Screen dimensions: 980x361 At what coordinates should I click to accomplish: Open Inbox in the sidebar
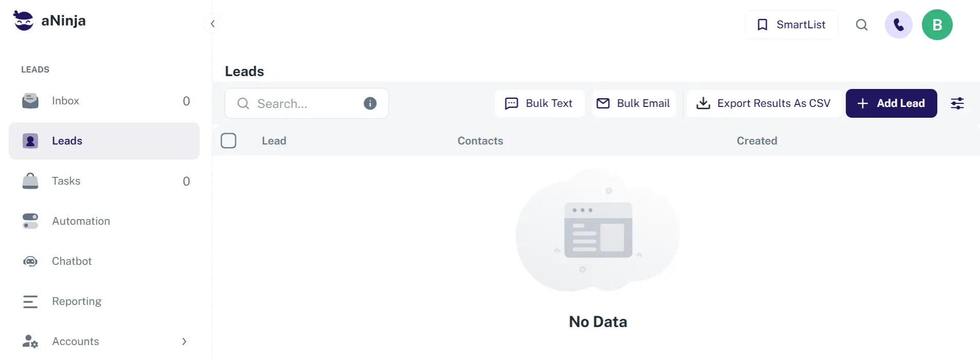(x=65, y=101)
